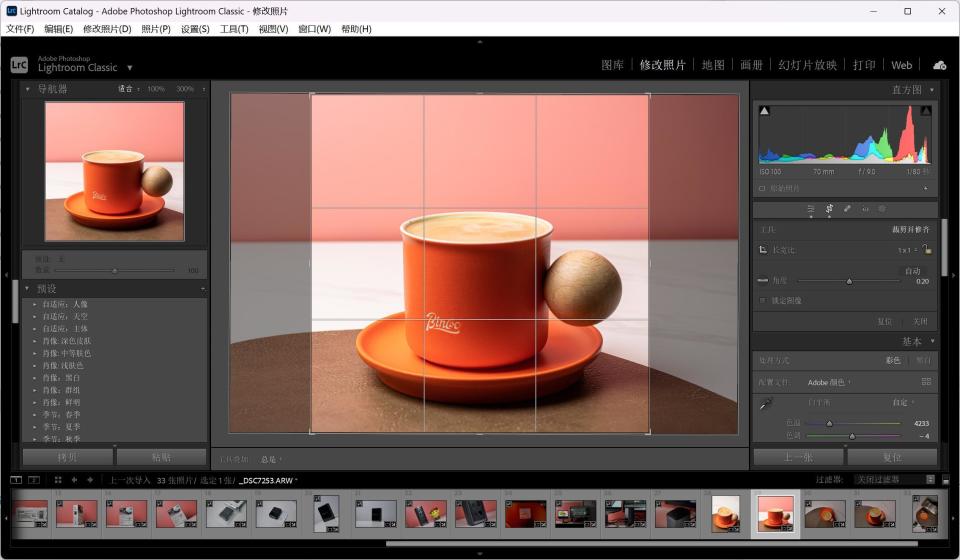Viewport: 960px width, 560px height.
Task: Switch to the 幻灯片放映 Slideshow module
Action: pyautogui.click(x=807, y=65)
